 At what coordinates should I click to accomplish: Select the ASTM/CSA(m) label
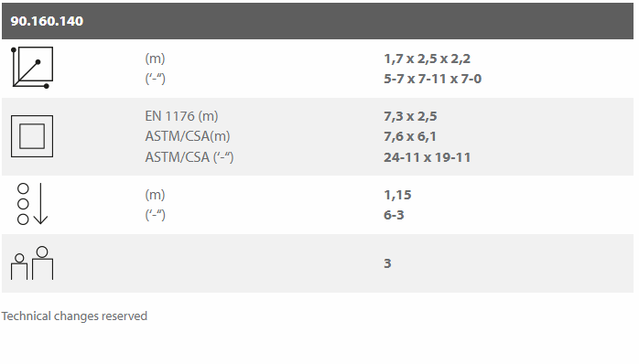[x=188, y=136]
